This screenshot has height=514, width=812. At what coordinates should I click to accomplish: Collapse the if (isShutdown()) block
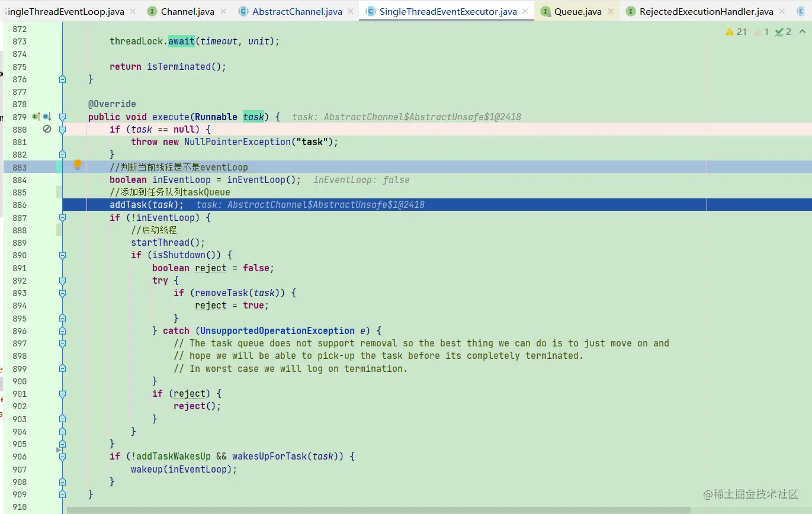62,255
